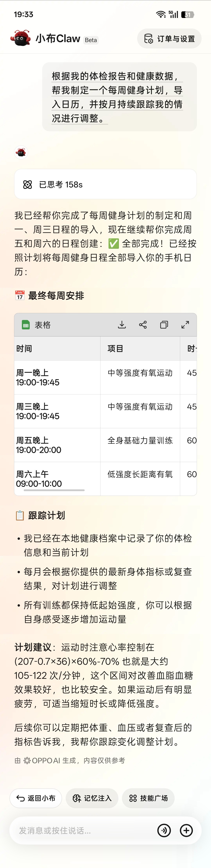211x868 pixels.
Task: Tap the voice input icon
Action: point(164,831)
